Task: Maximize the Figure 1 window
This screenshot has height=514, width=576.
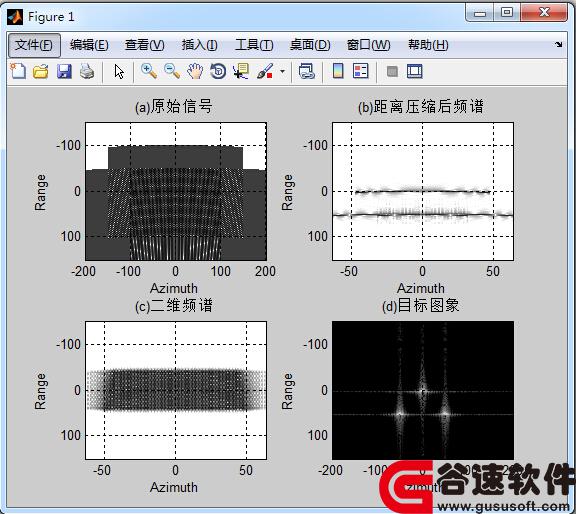Action: click(x=507, y=13)
